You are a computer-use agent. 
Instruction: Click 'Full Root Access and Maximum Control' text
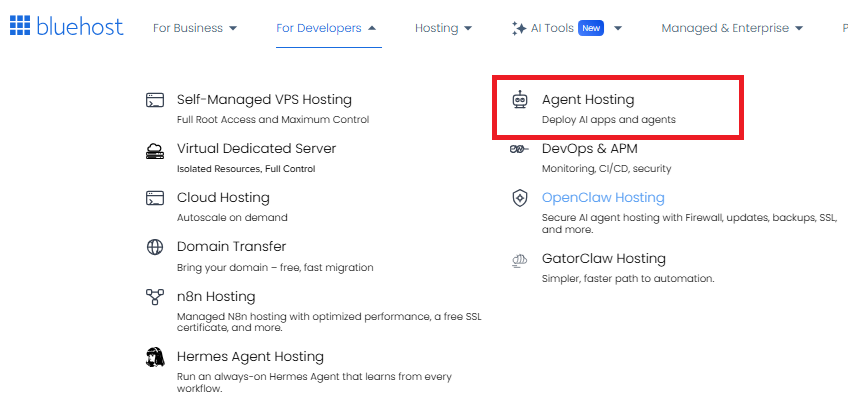(x=273, y=120)
